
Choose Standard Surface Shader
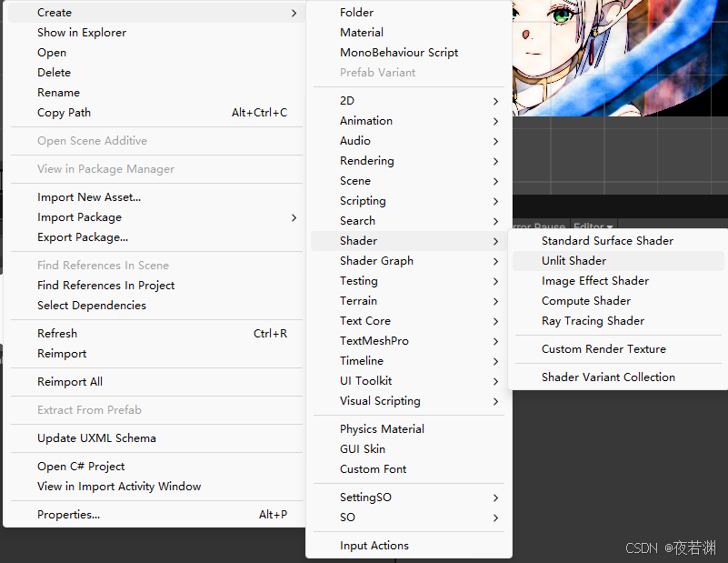pos(618,241)
